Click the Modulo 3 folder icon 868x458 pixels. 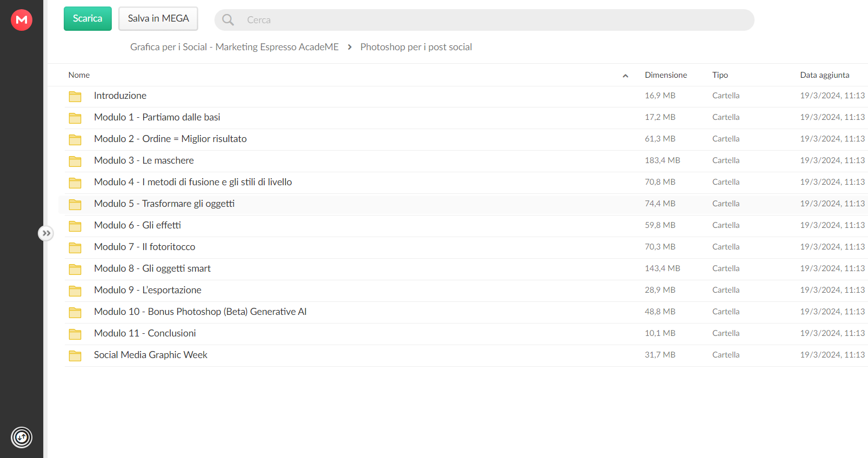click(75, 161)
